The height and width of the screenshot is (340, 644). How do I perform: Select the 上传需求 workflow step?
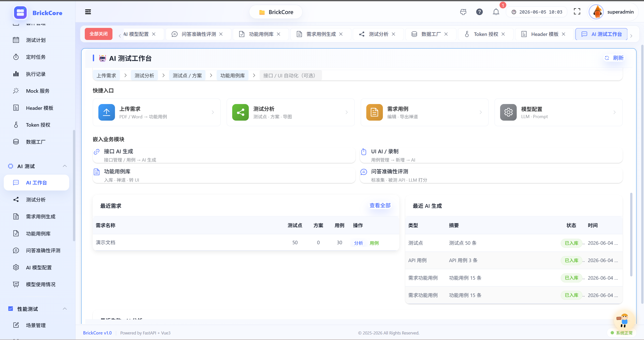tap(106, 76)
